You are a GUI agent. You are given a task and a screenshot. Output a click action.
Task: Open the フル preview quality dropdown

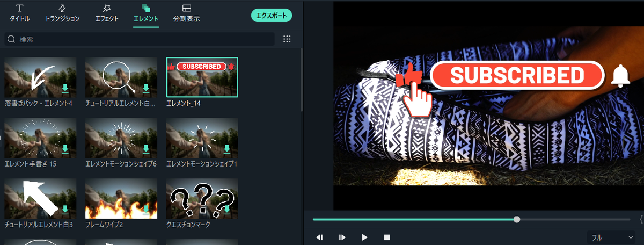612,237
